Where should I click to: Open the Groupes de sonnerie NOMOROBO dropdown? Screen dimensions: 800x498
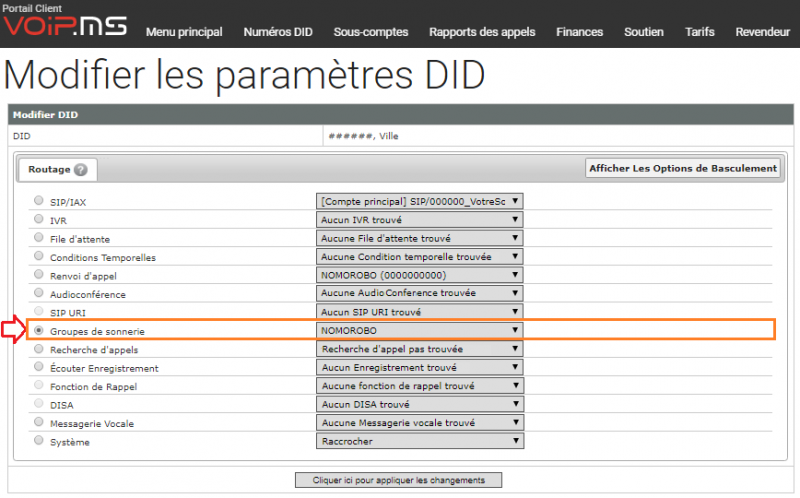419,331
